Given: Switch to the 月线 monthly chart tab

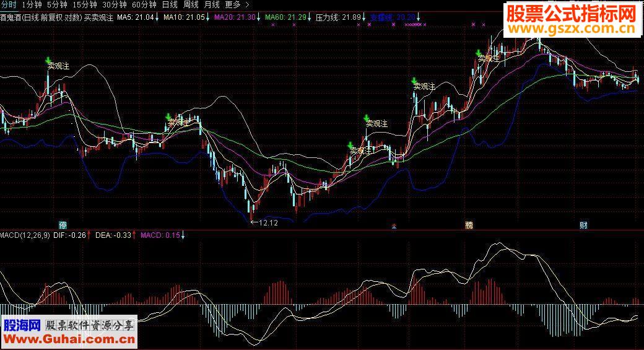Looking at the screenshot, I should pos(212,4).
